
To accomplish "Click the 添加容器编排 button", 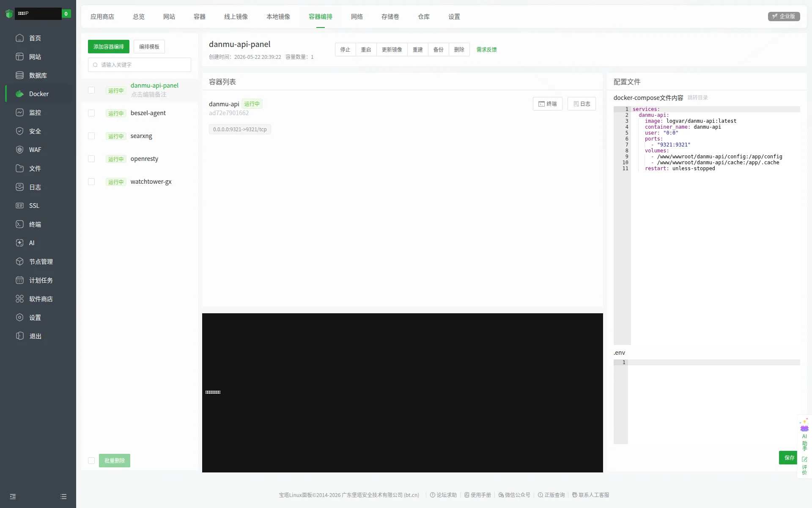I will (x=109, y=47).
